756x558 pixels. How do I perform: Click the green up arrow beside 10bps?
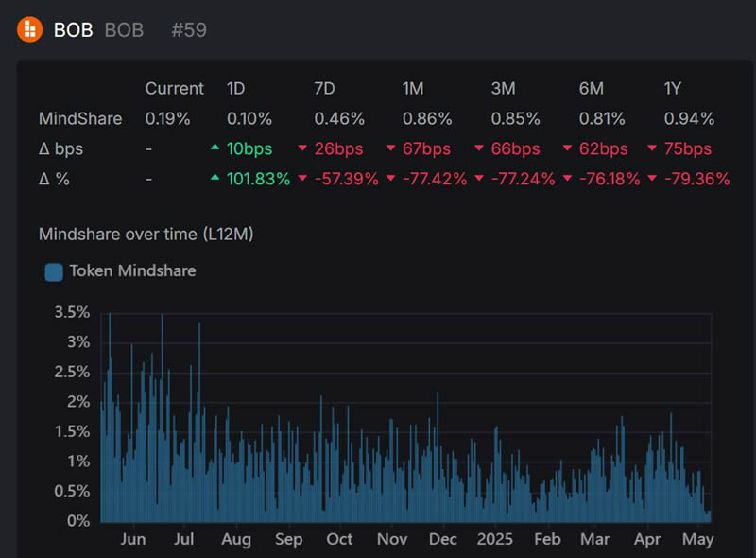(215, 148)
